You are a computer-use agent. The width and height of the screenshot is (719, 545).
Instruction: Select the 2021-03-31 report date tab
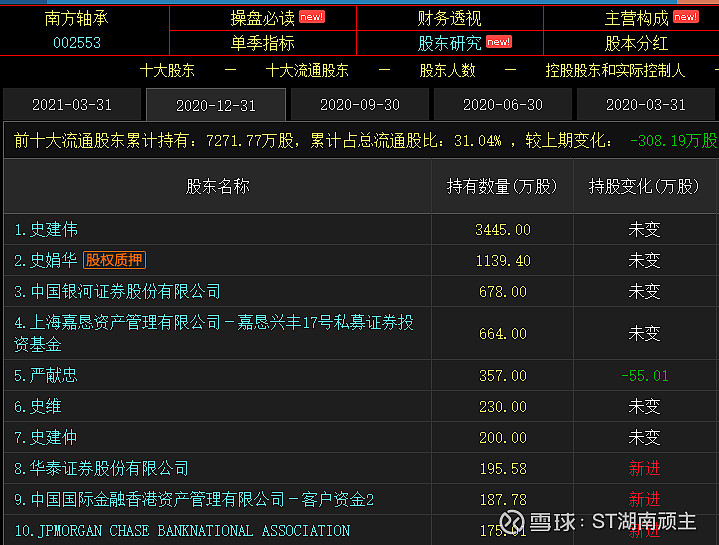72,105
